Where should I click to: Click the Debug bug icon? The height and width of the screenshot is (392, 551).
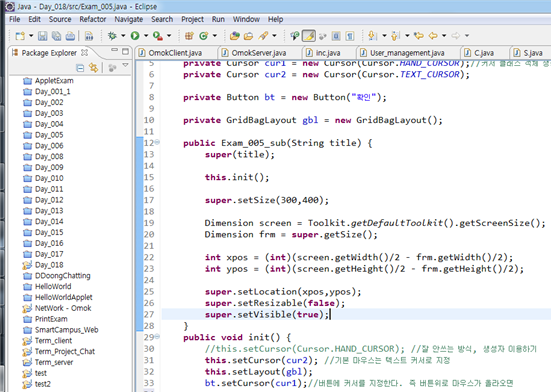(112, 35)
